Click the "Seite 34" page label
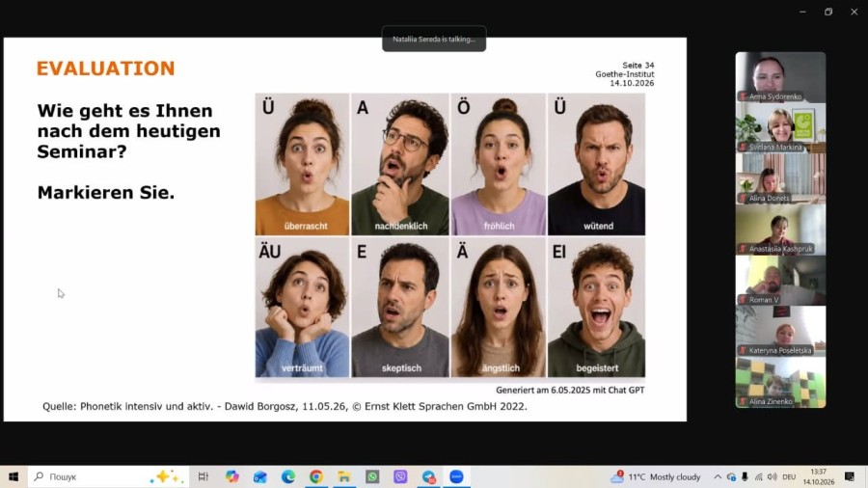Screen dimensions: 868x488 tap(637, 66)
